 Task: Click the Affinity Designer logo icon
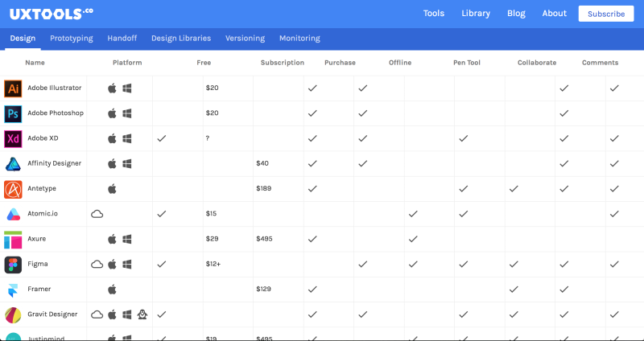tap(13, 164)
